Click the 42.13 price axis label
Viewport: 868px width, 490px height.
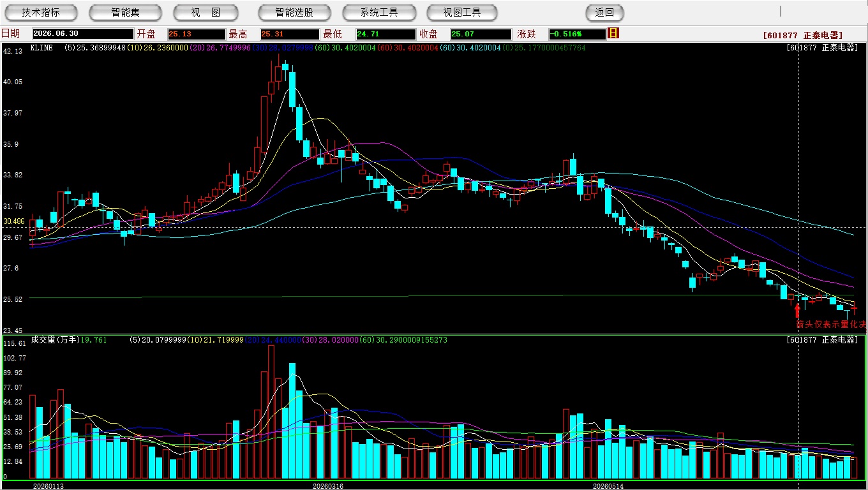pos(13,51)
